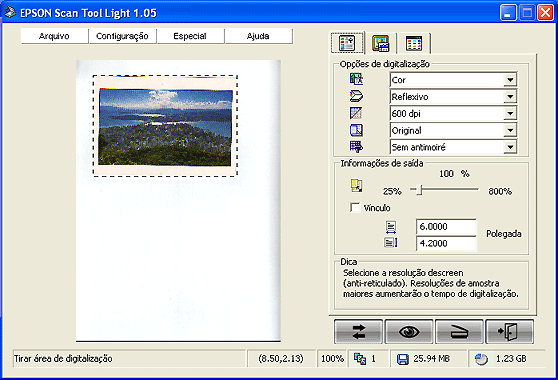Click the pie chart disk space icon
Viewport: 558px width, 380px height.
click(x=481, y=359)
